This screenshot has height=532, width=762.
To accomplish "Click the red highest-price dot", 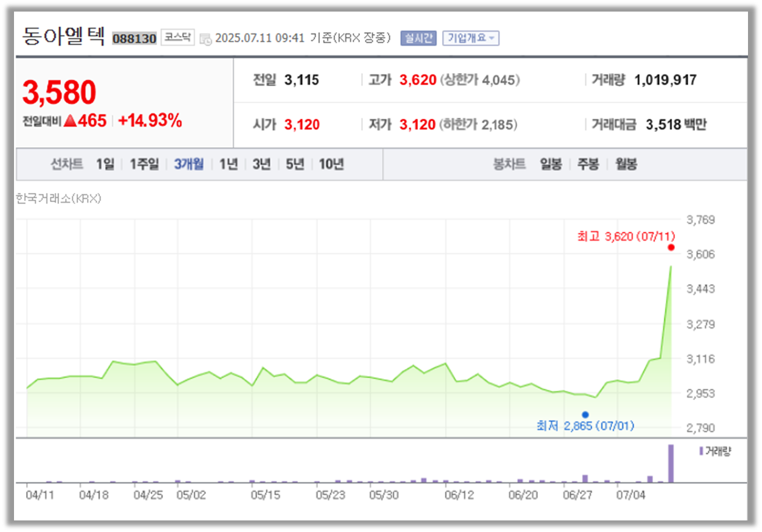I will (x=671, y=247).
